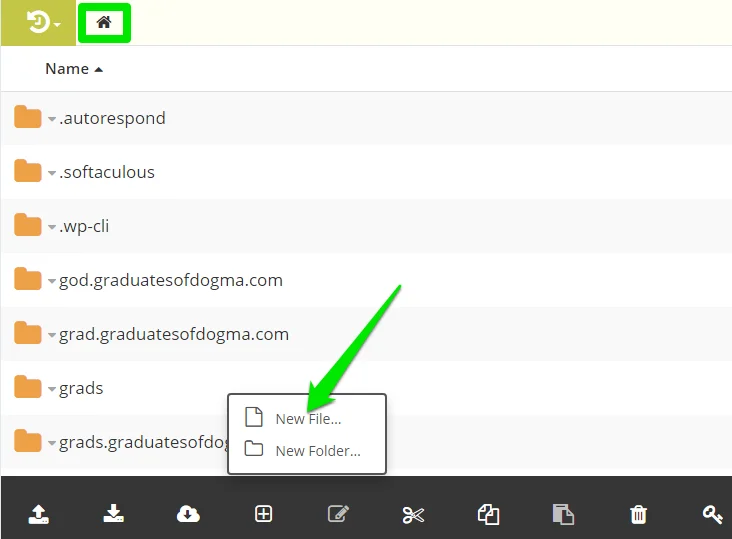Image resolution: width=732 pixels, height=539 pixels.
Task: Expand the grad.graduatesofdogma.com row arrow
Action: tap(52, 336)
